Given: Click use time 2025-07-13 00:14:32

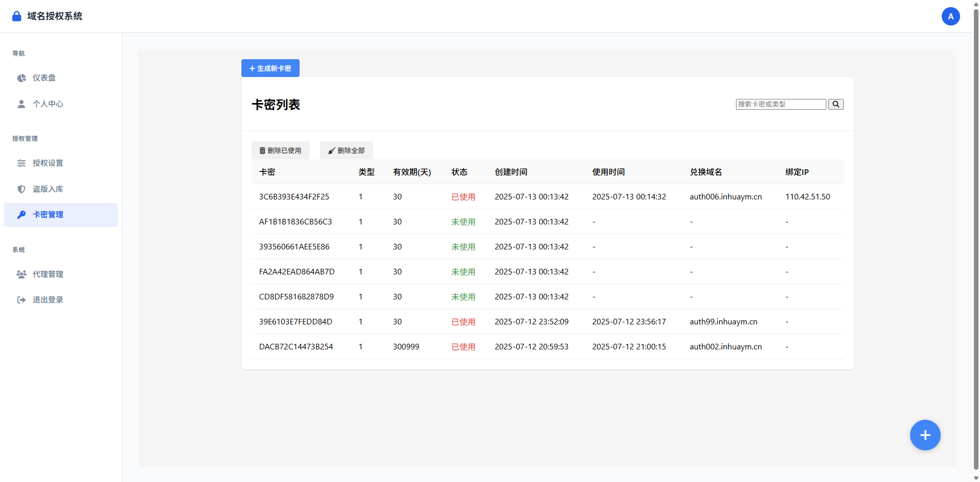Looking at the screenshot, I should [x=629, y=197].
